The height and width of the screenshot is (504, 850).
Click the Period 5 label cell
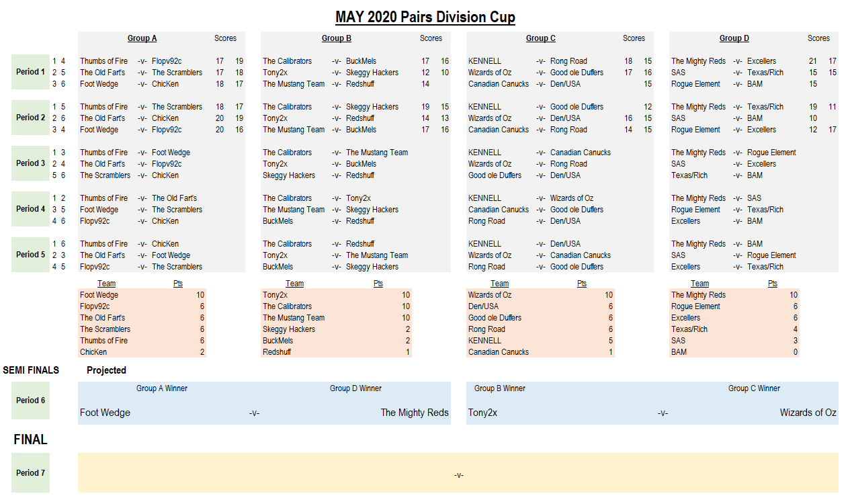click(30, 255)
